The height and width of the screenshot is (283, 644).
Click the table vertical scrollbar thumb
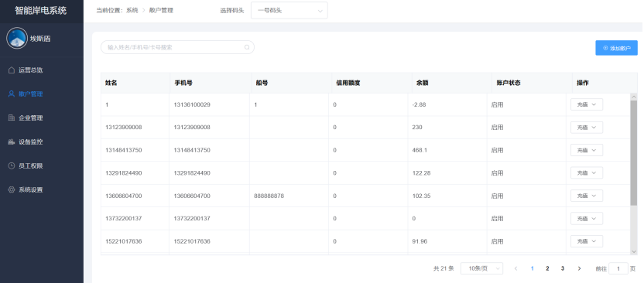(x=634, y=152)
